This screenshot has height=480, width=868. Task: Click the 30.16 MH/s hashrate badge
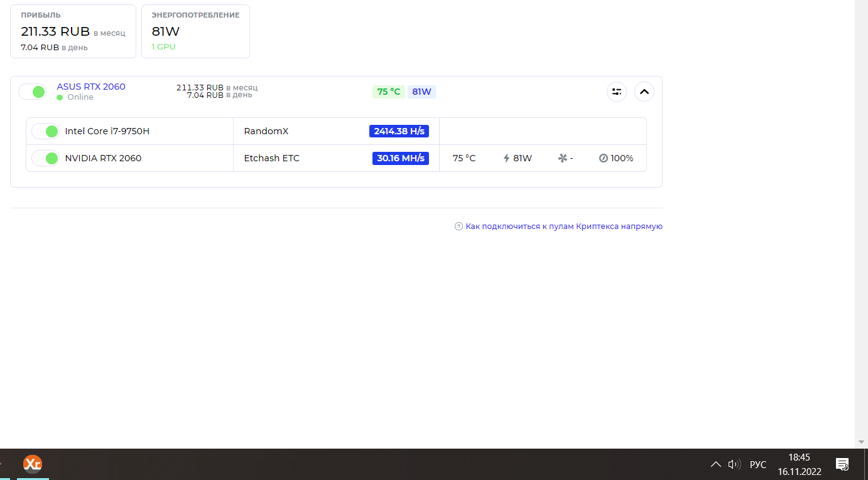tap(401, 158)
